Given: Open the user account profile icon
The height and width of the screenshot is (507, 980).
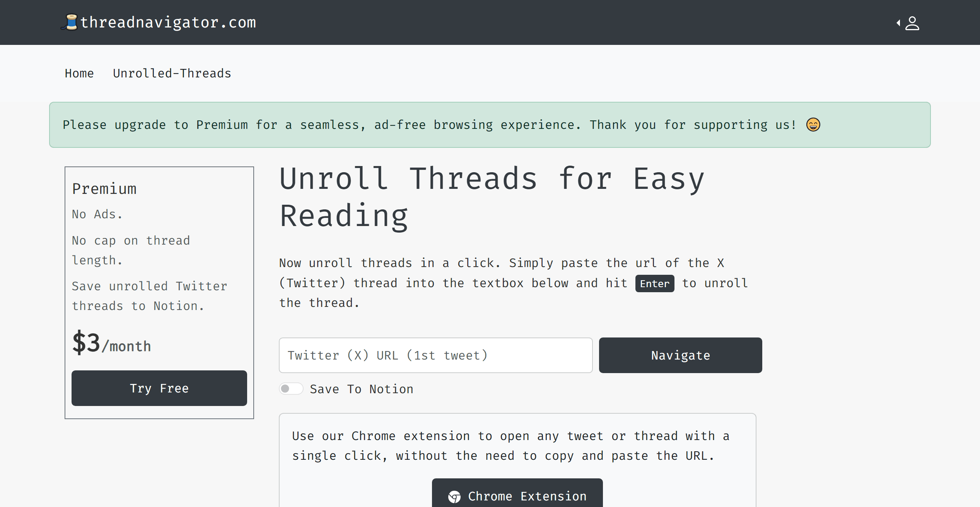Looking at the screenshot, I should (912, 23).
